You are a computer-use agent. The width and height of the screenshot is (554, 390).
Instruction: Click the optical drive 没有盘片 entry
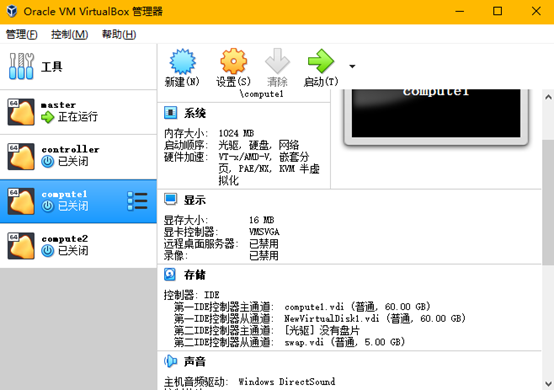322,331
